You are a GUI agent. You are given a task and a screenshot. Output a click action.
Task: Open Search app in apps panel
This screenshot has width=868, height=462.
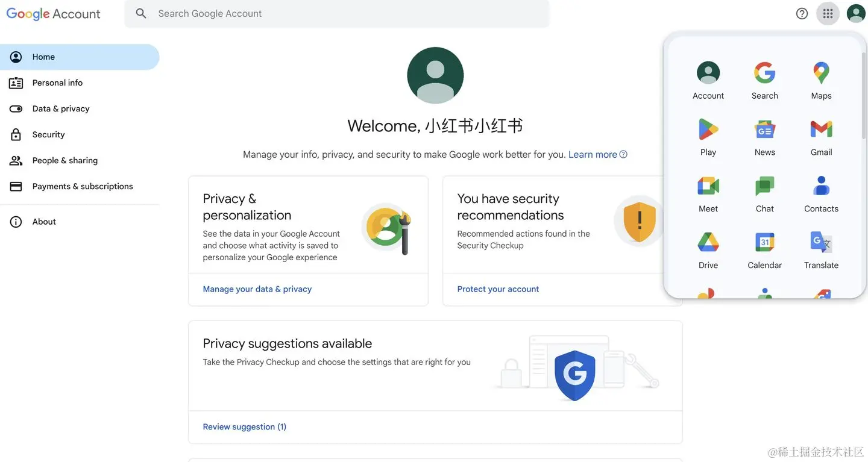[765, 81]
